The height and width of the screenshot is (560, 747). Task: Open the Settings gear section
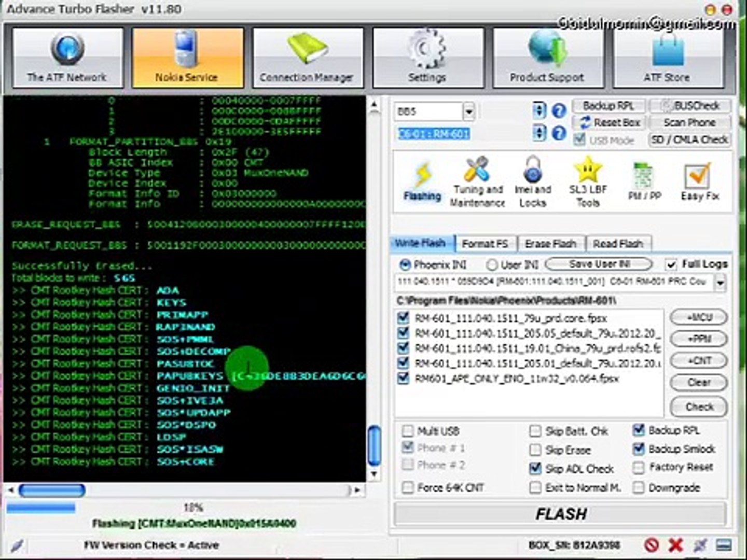coord(427,58)
